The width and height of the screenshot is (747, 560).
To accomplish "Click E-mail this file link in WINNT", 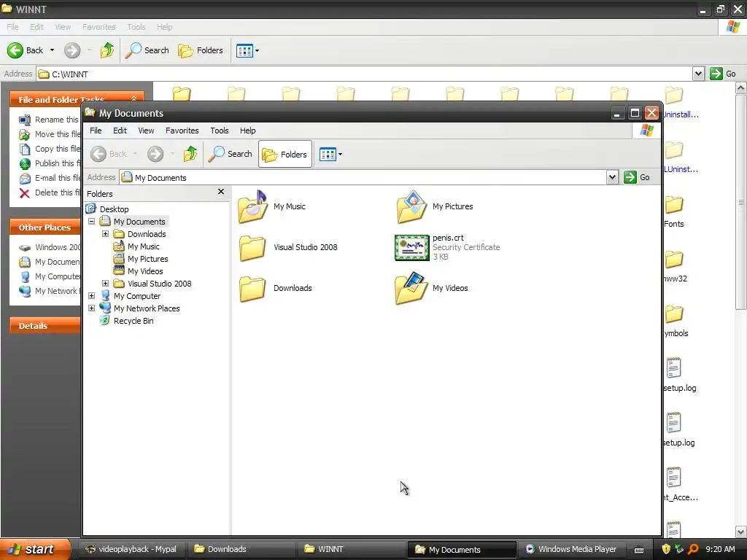I will coord(58,178).
